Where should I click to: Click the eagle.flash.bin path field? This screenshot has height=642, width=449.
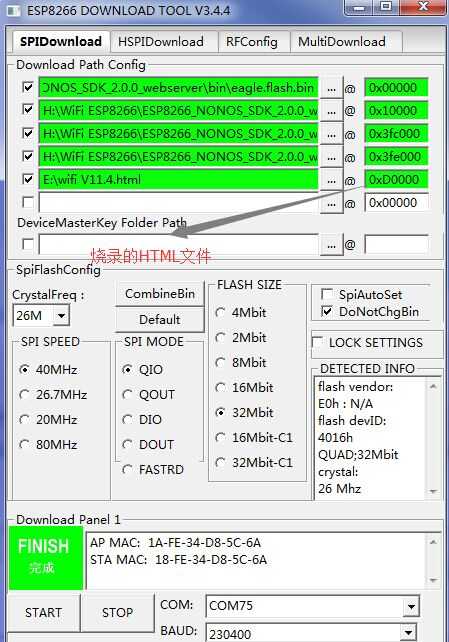click(x=178, y=88)
